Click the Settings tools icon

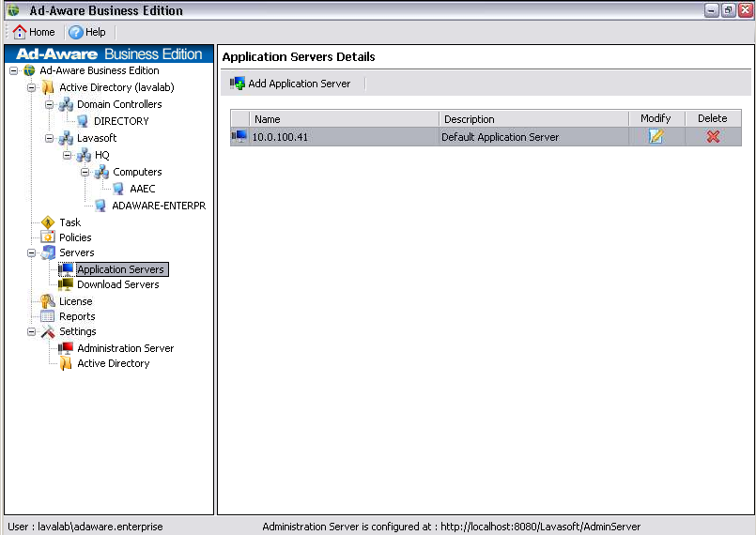tap(48, 331)
